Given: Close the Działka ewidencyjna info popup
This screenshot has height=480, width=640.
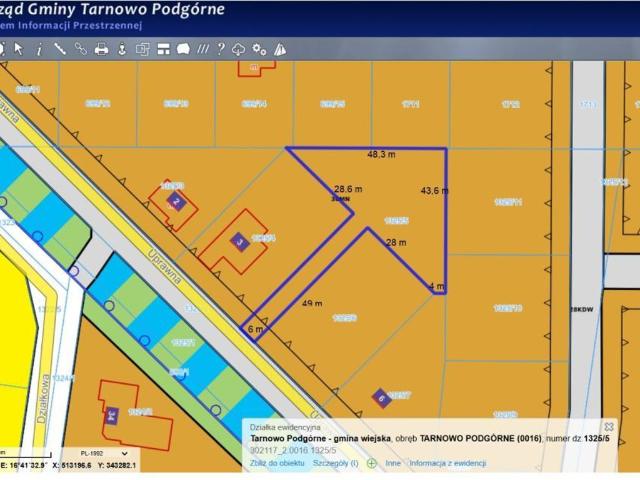Looking at the screenshot, I should pyautogui.click(x=609, y=427).
